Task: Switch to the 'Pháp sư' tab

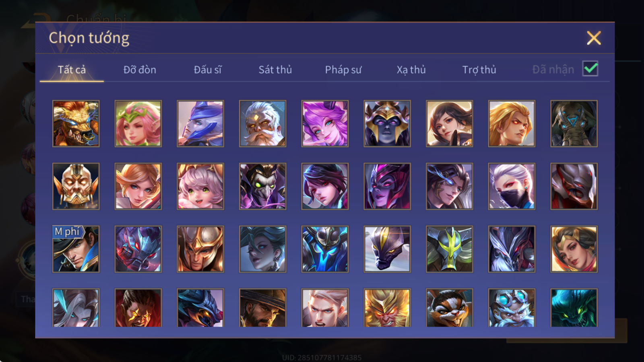Action: pyautogui.click(x=343, y=70)
